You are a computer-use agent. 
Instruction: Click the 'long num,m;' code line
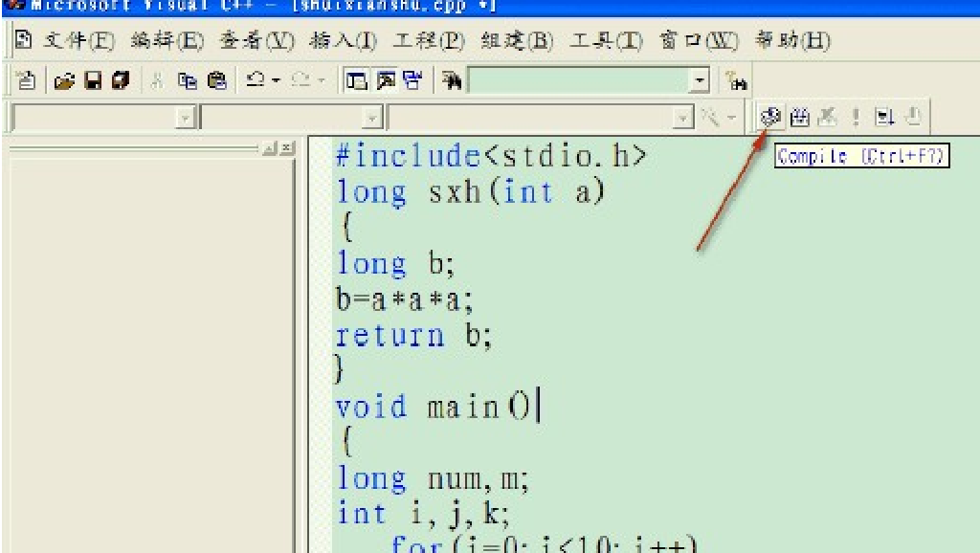[x=433, y=479]
